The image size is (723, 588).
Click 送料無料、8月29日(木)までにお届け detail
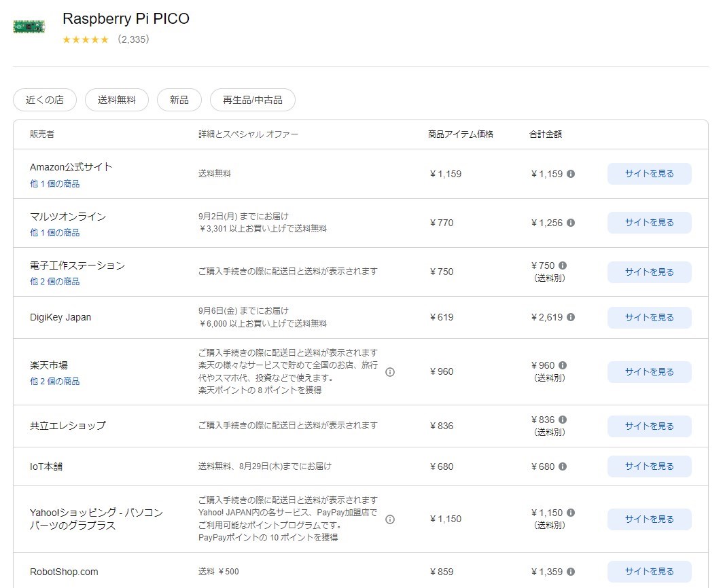click(x=265, y=466)
